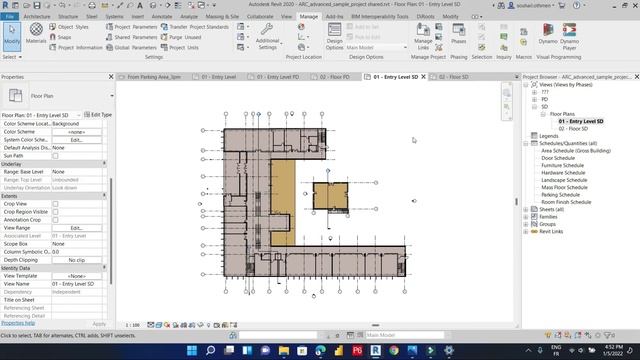Click Properties panel scrollbar
Image resolution: width=640 pixels, height=360 pixels.
pos(111,231)
